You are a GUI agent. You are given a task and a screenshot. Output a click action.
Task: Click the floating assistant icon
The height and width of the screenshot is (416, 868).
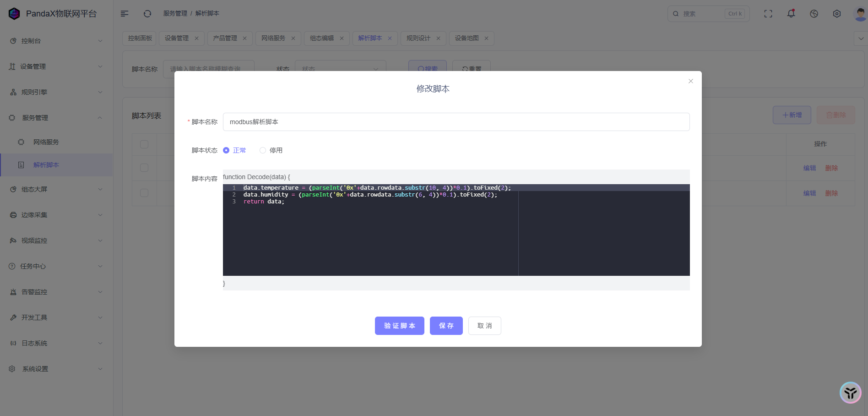(851, 393)
